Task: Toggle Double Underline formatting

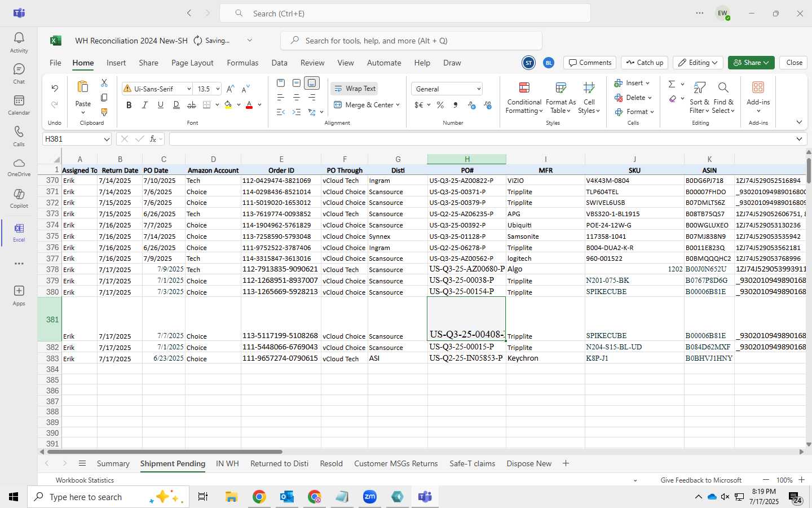Action: [x=176, y=105]
